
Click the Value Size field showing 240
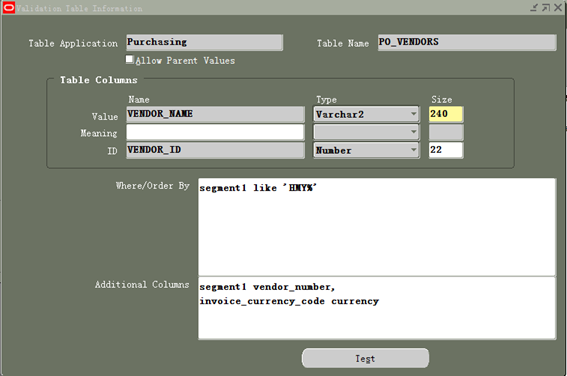[446, 114]
